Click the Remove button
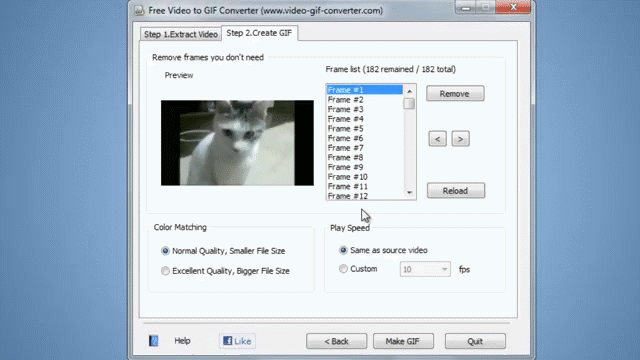Image resolution: width=640 pixels, height=360 pixels. [455, 93]
